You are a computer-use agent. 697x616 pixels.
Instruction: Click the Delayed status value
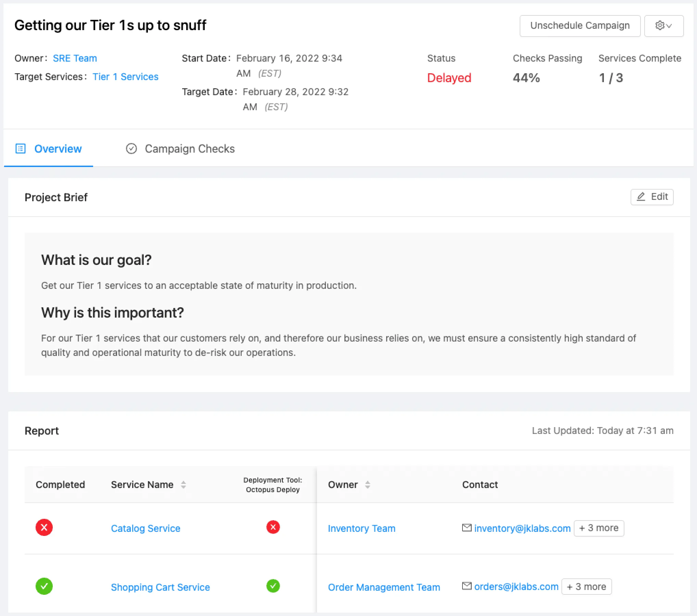(449, 78)
